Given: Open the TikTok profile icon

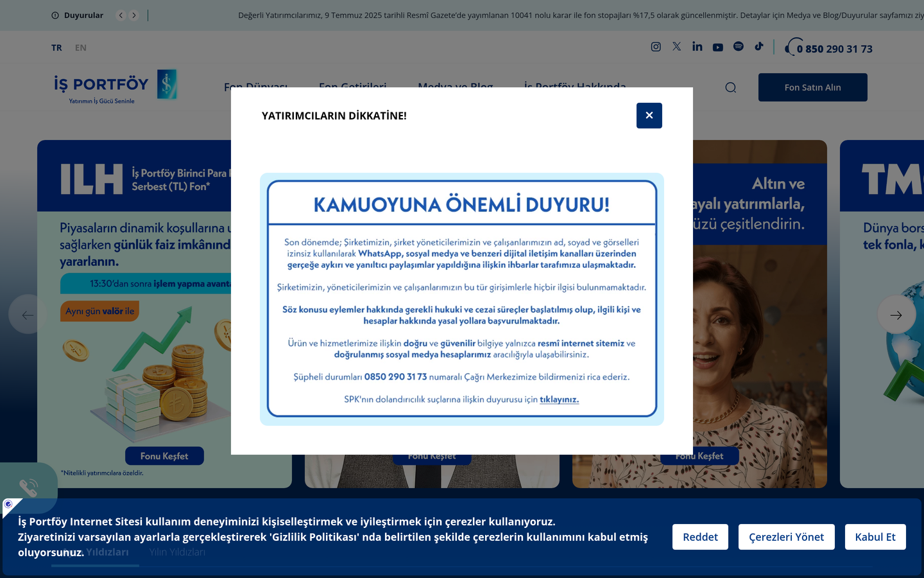Looking at the screenshot, I should pos(758,46).
